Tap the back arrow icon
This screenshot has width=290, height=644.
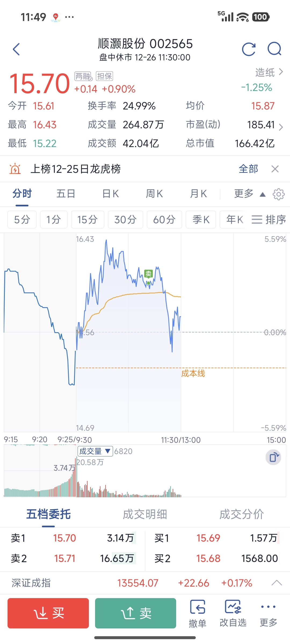tap(16, 49)
